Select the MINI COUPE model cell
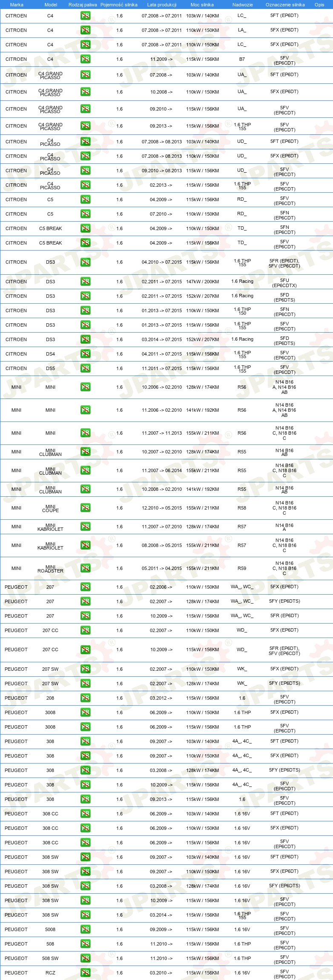The image size is (333, 980). tap(50, 508)
